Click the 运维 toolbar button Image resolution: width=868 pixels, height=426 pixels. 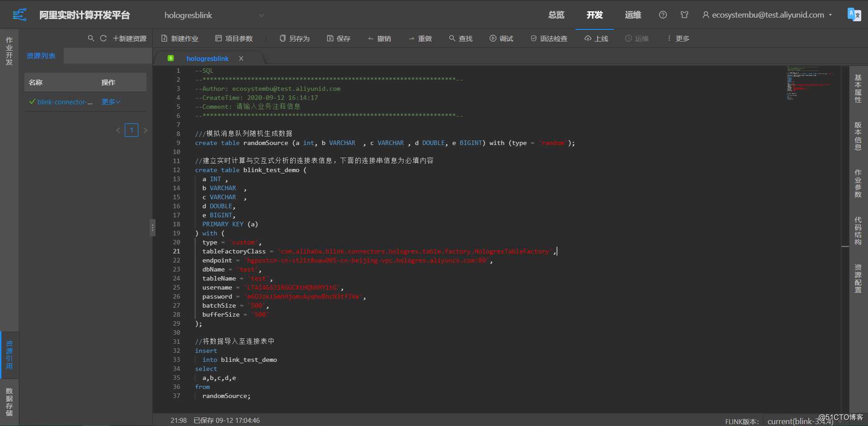(x=637, y=38)
